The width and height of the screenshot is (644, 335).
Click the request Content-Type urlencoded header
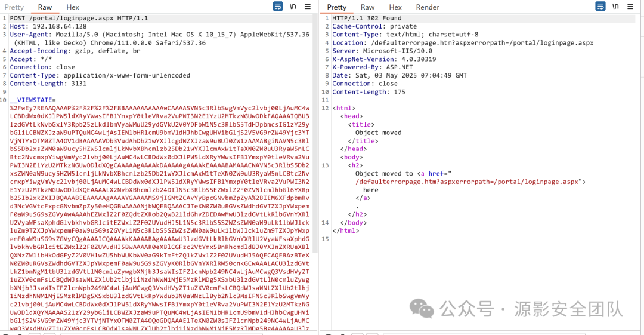100,75
